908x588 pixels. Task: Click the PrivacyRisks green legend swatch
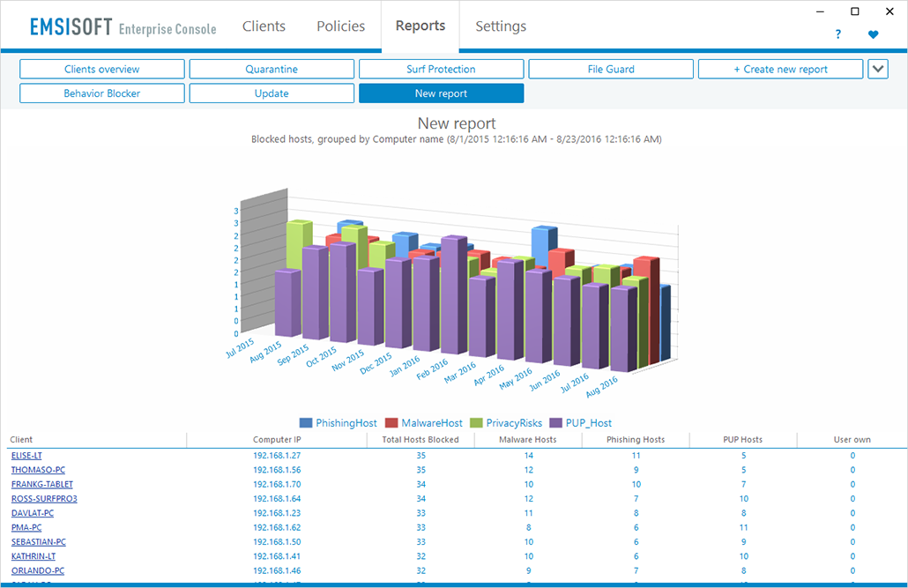[x=476, y=423]
